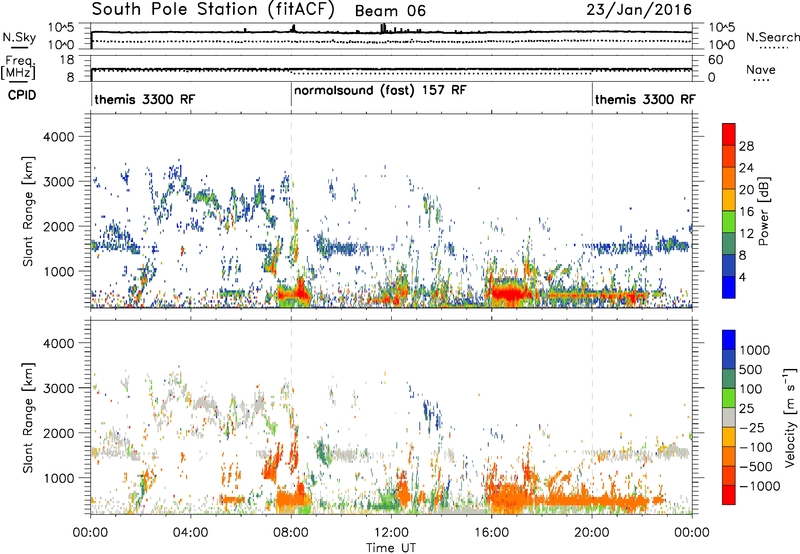Click the Velocity segment between 100 and 500
The width and height of the screenshot is (800, 554).
pyautogui.click(x=729, y=379)
